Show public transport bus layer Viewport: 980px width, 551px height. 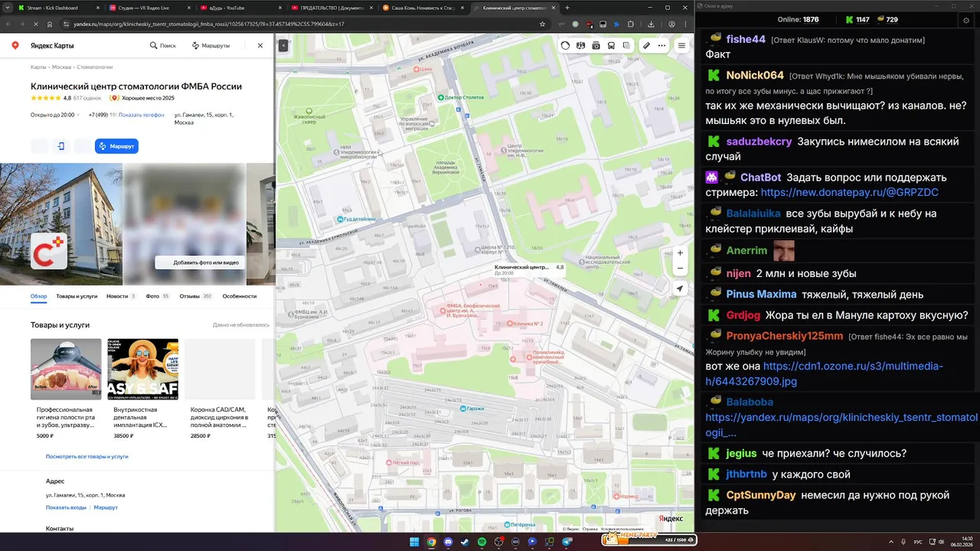(x=611, y=45)
